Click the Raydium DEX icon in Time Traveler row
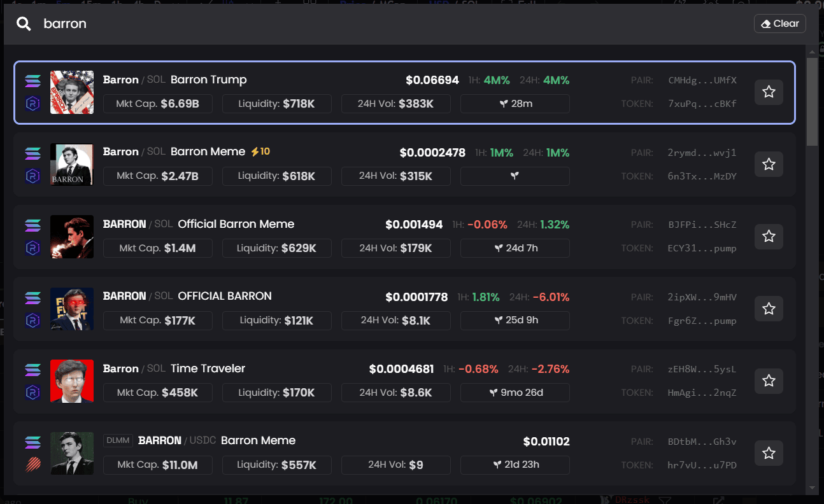The height and width of the screenshot is (504, 824). tap(32, 393)
